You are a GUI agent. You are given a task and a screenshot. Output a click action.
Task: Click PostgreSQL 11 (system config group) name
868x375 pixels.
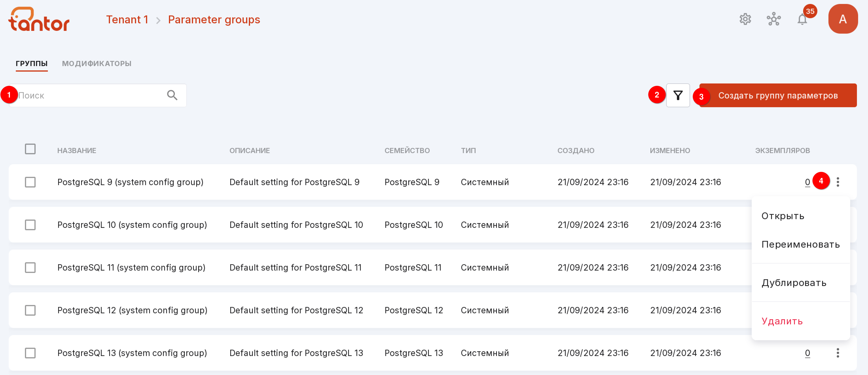coord(131,268)
